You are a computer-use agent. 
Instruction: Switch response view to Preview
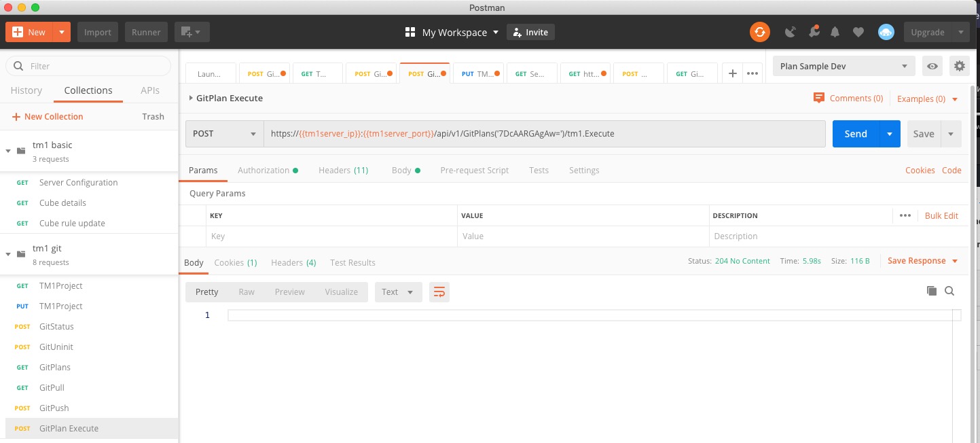[x=290, y=292]
